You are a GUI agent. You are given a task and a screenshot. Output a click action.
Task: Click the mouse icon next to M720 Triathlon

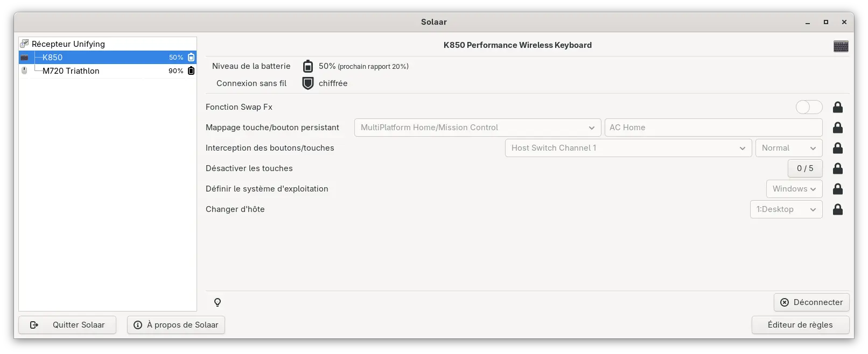point(24,70)
